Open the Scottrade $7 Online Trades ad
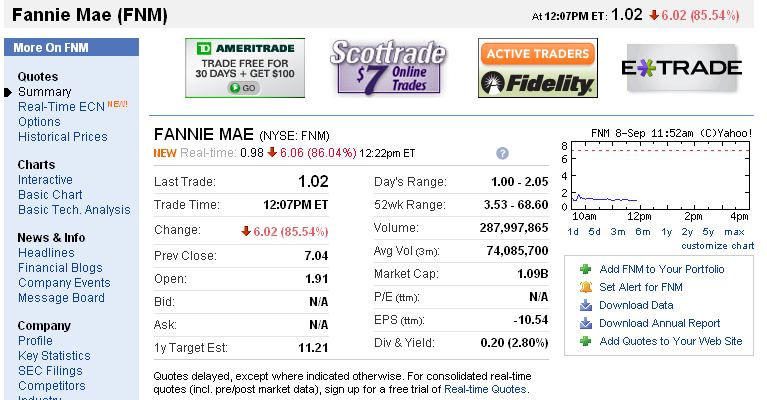This screenshot has width=767, height=400. pos(388,67)
